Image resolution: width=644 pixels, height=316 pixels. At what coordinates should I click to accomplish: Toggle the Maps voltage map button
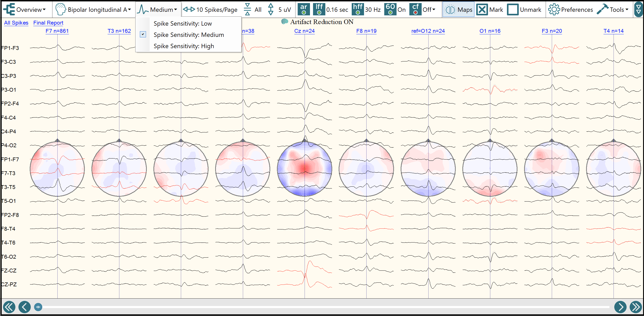coord(458,9)
